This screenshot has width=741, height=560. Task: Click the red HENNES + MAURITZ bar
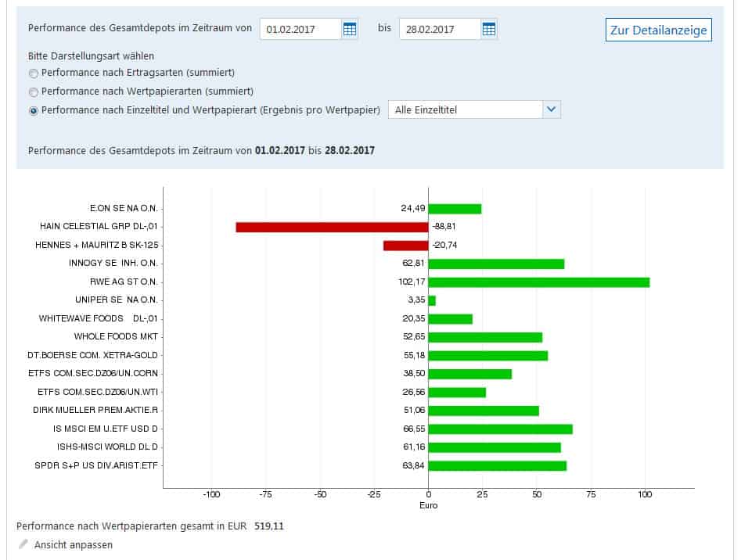[x=406, y=246]
